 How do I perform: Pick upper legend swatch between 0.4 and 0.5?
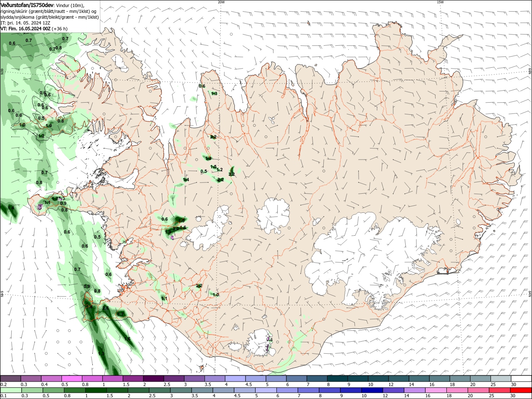[x=51, y=379]
